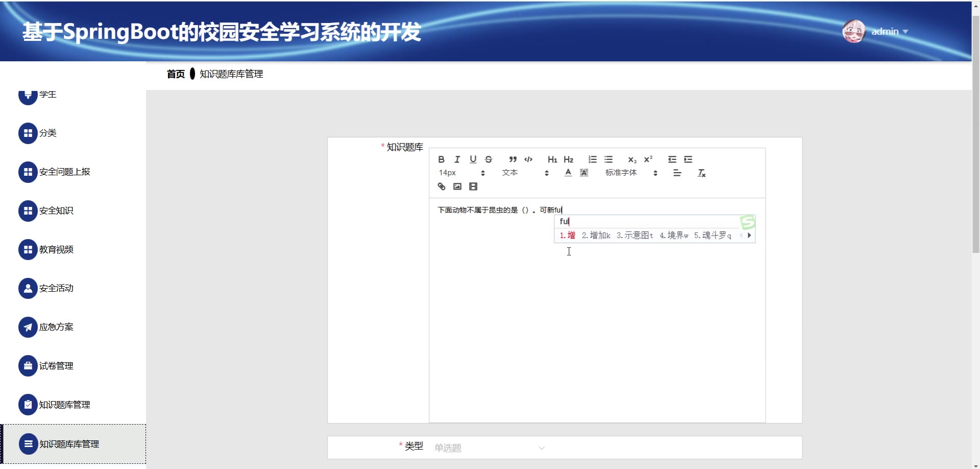Screen dimensions: 980x469
Task: Open the 标准字体 font family dropdown
Action: point(631,173)
